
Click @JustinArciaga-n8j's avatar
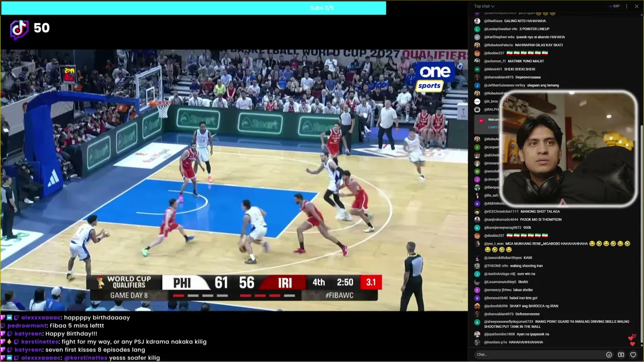click(477, 274)
